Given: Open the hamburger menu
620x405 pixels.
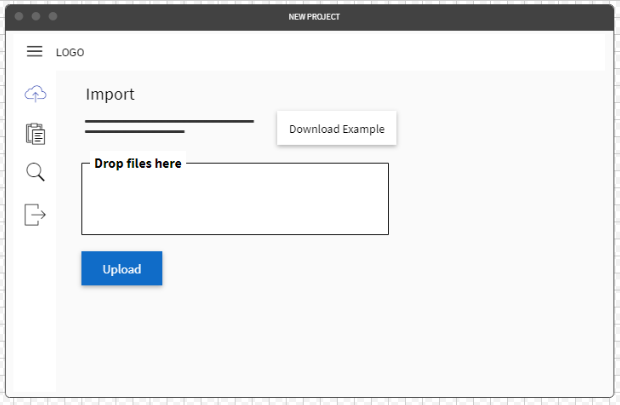Looking at the screenshot, I should coord(34,51).
